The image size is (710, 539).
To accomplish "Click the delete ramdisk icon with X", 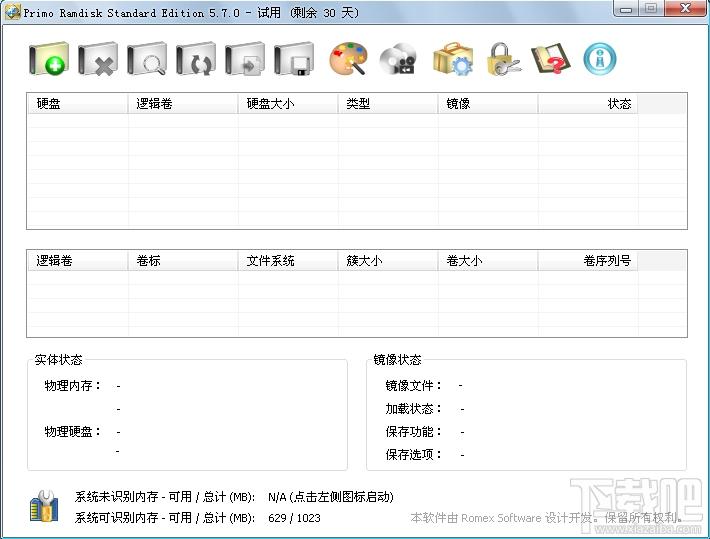I will [x=98, y=59].
